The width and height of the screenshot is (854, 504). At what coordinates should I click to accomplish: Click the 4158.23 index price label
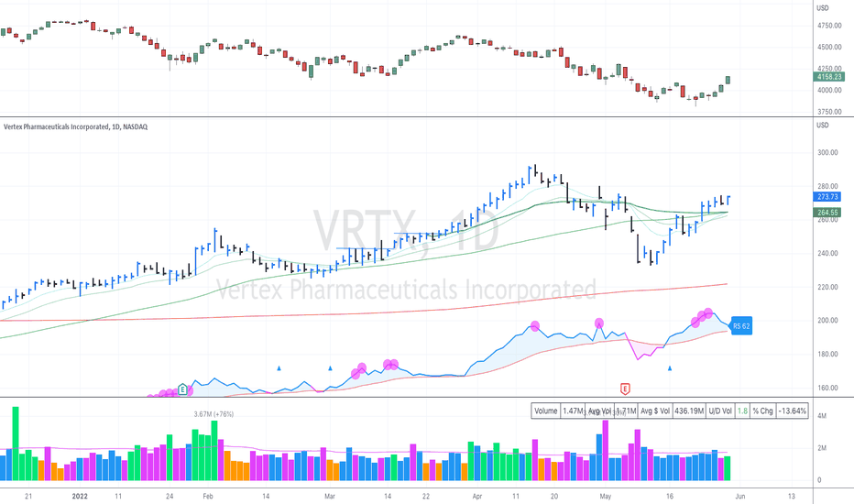(829, 77)
